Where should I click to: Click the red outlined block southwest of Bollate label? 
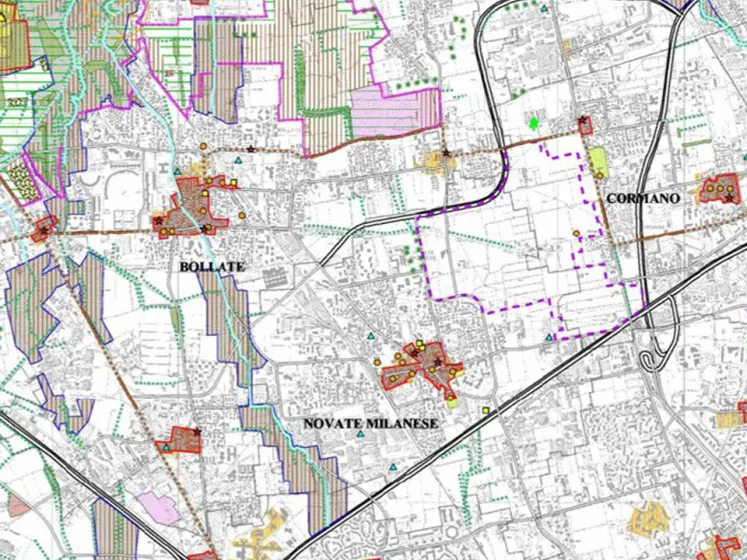[x=181, y=440]
